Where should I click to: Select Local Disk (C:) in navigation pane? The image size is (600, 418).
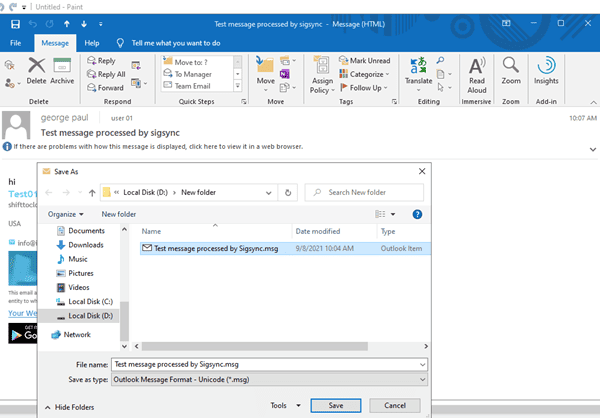coord(90,300)
